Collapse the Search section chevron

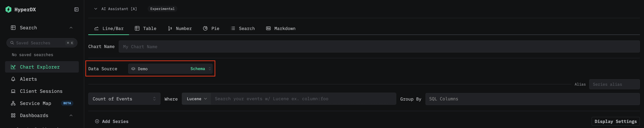click(x=71, y=28)
